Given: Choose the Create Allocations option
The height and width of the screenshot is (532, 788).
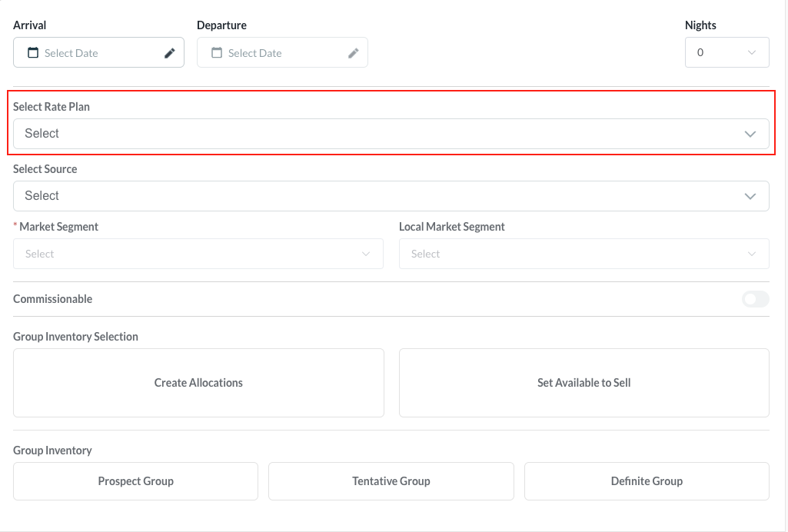Looking at the screenshot, I should pos(198,383).
